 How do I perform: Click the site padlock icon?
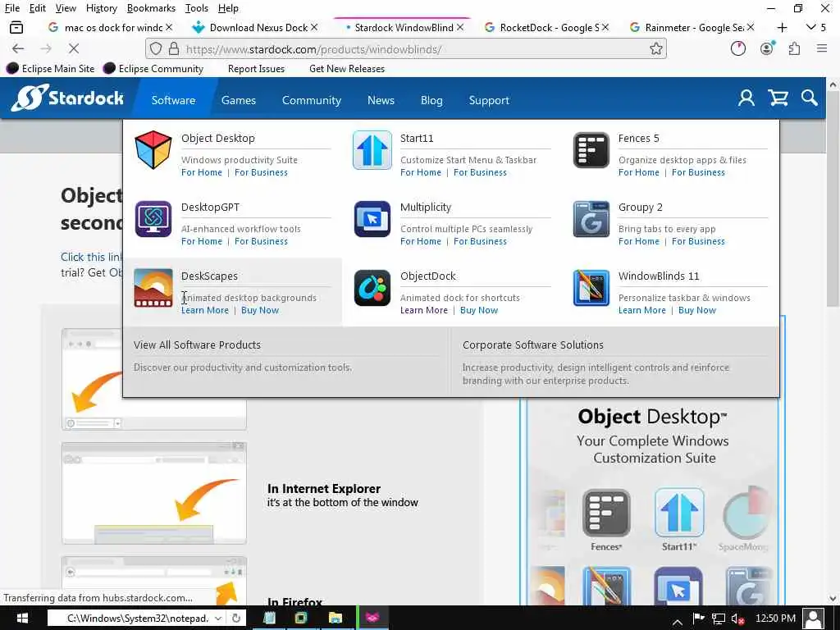(x=174, y=48)
